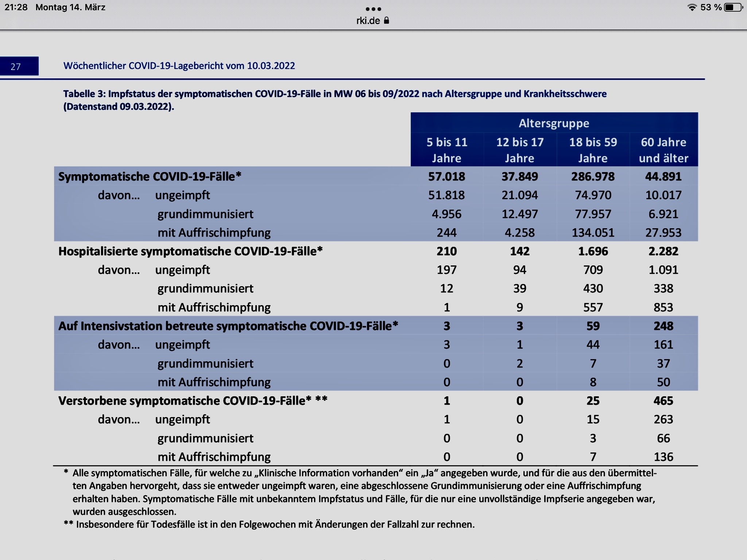Tap the Altersgruppe table header

click(x=554, y=123)
